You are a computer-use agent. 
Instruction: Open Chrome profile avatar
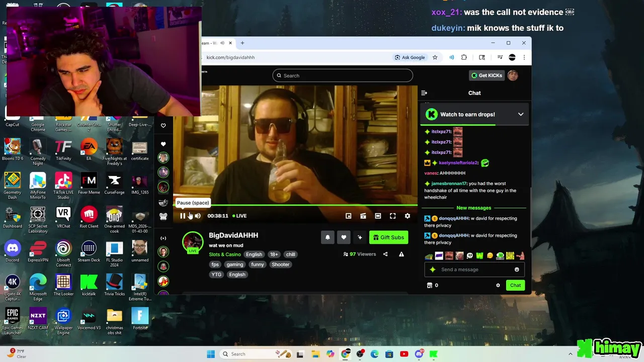coord(512,57)
